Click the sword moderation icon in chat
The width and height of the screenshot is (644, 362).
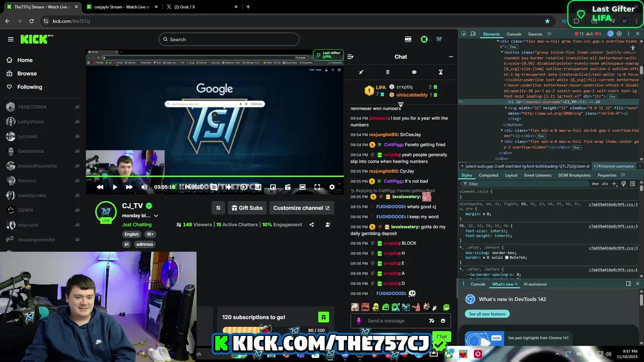(x=361, y=72)
